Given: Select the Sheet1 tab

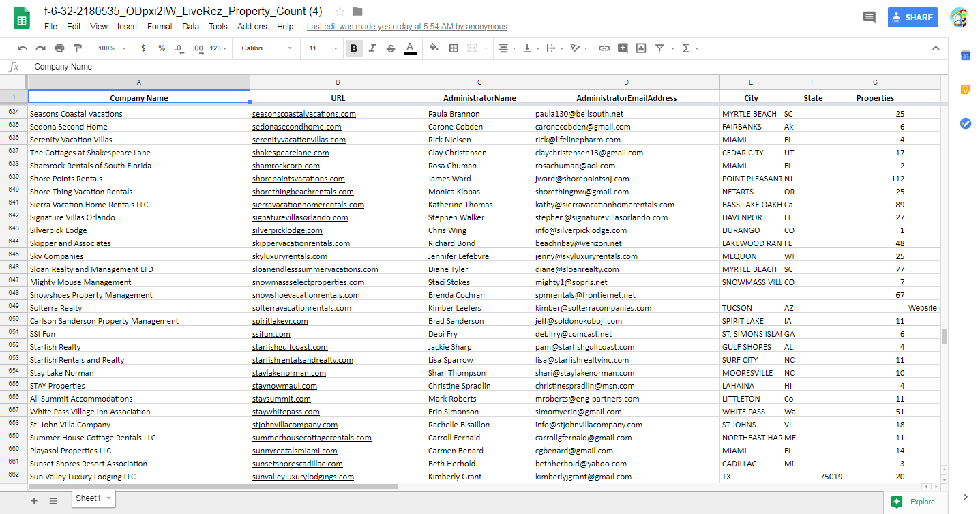Looking at the screenshot, I should 93,498.
